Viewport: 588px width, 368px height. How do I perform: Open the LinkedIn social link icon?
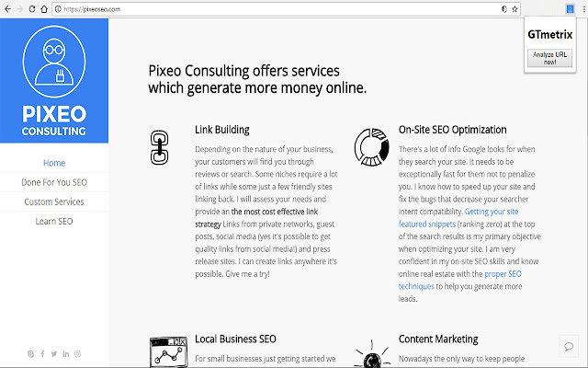[x=66, y=353]
